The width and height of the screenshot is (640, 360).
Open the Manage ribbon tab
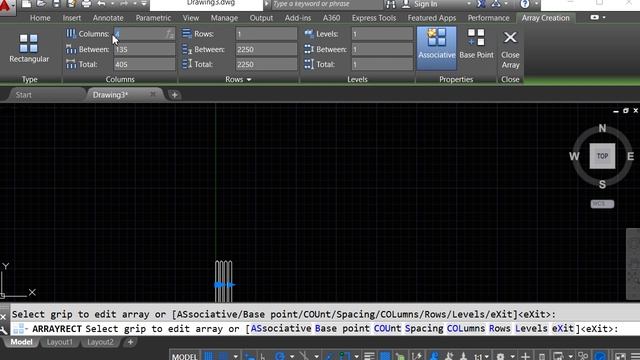[224, 18]
